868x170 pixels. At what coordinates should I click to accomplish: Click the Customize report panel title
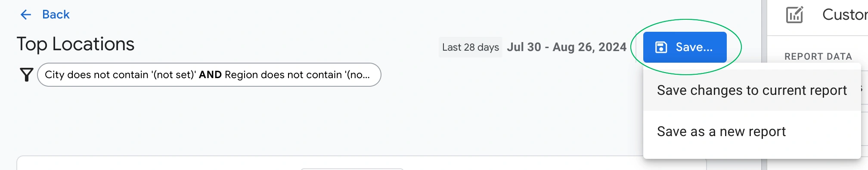click(x=845, y=15)
